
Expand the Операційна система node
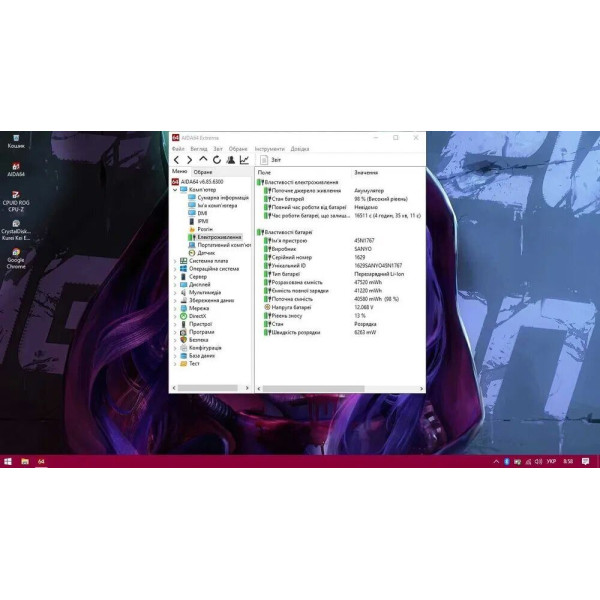pos(175,269)
